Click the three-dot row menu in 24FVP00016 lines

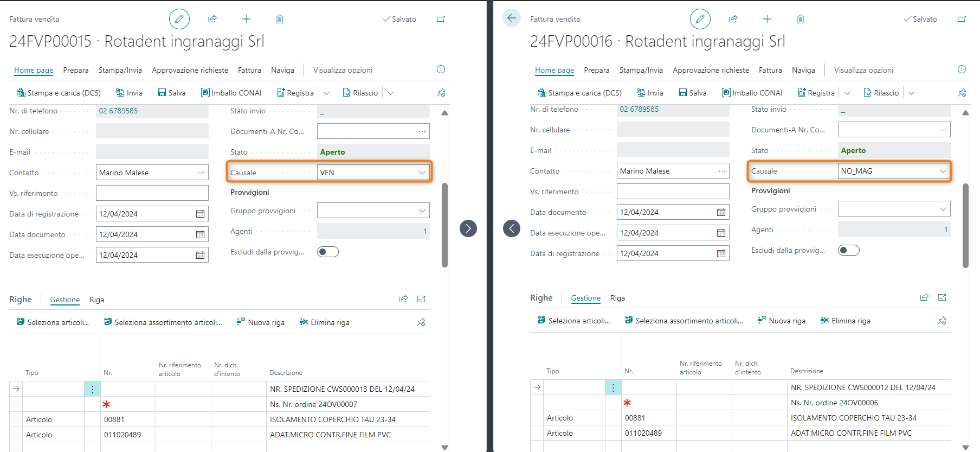[x=613, y=387]
